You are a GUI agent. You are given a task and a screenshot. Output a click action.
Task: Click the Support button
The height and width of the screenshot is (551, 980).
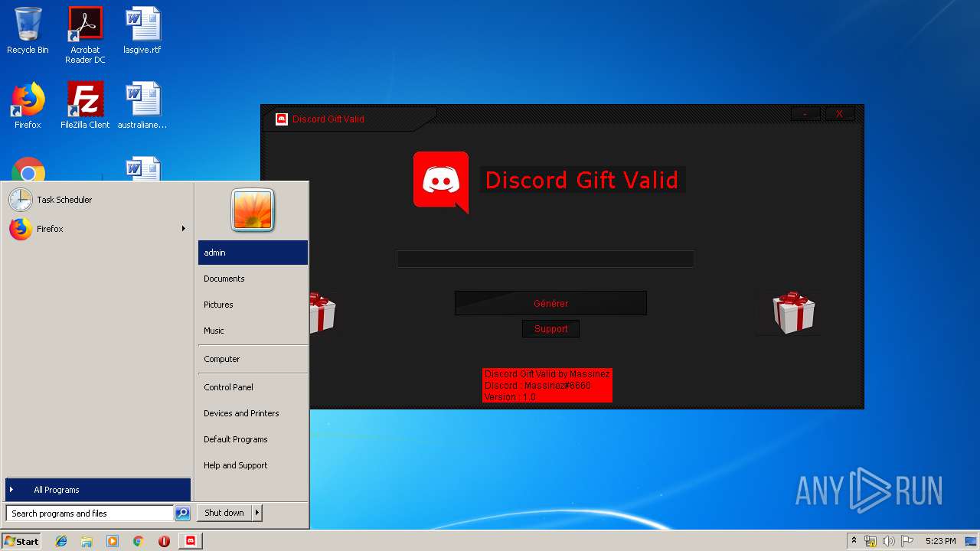click(x=550, y=329)
